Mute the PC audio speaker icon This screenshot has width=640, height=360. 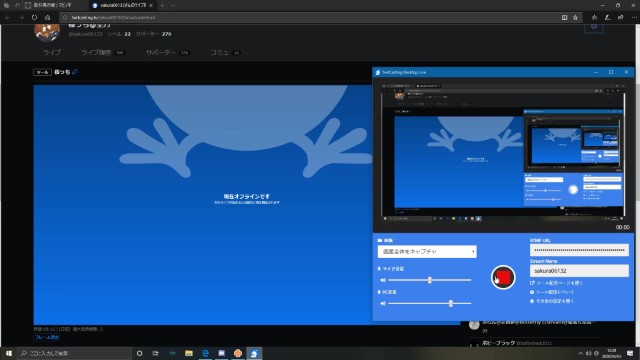383,303
